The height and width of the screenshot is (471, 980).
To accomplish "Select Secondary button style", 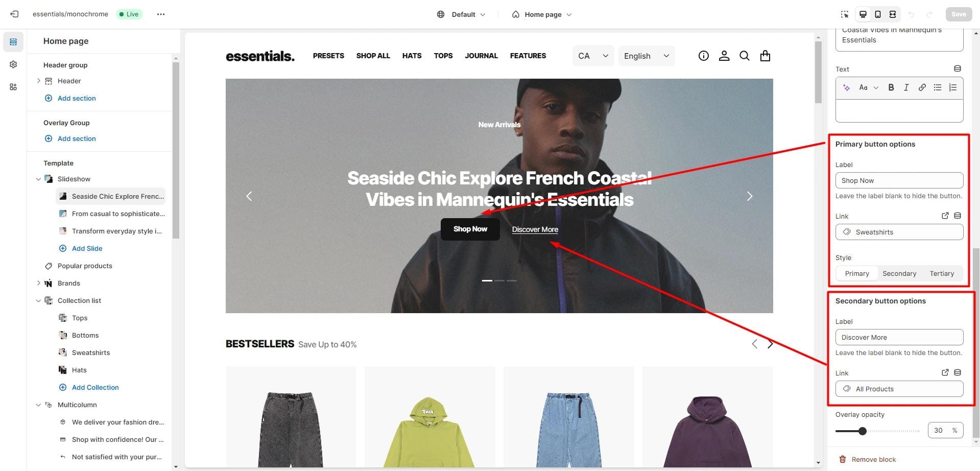I will [x=899, y=273].
